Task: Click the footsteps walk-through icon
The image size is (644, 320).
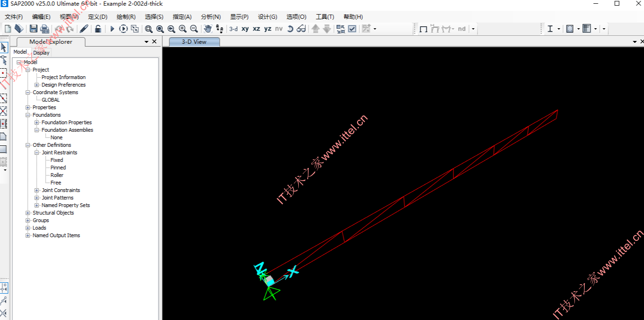Action: pyautogui.click(x=219, y=29)
